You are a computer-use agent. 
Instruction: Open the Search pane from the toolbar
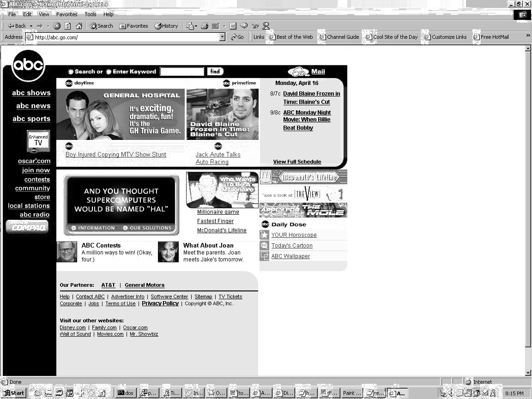pyautogui.click(x=101, y=26)
